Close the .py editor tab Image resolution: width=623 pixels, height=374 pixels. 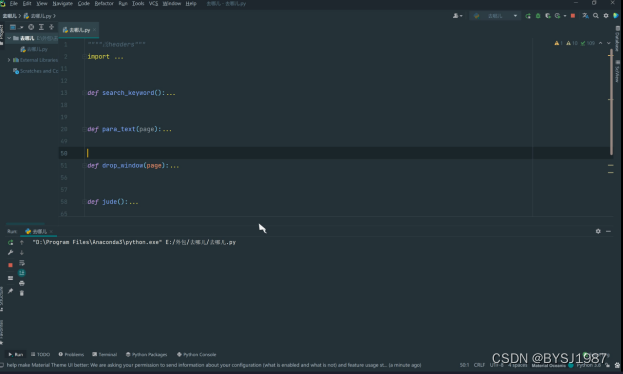[x=95, y=30]
